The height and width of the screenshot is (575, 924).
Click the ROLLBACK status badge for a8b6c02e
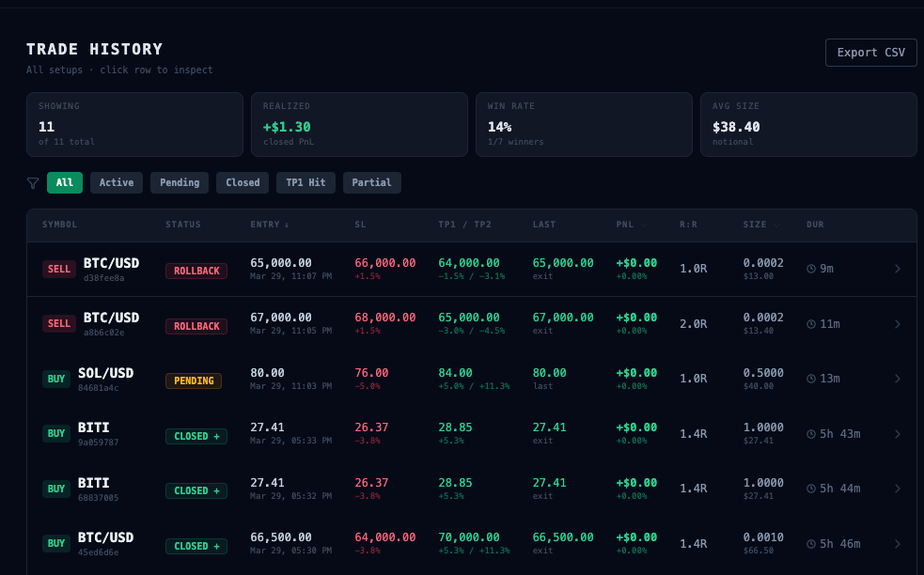tap(196, 326)
